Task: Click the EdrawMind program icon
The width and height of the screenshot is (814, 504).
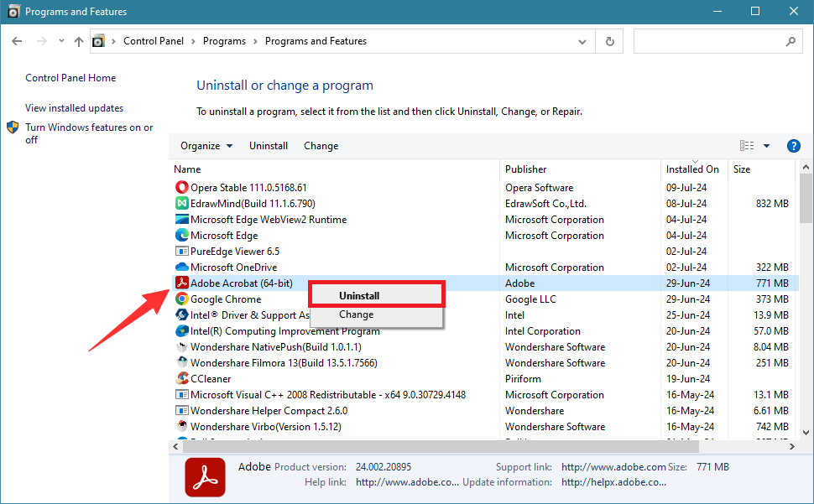Action: 182,203
